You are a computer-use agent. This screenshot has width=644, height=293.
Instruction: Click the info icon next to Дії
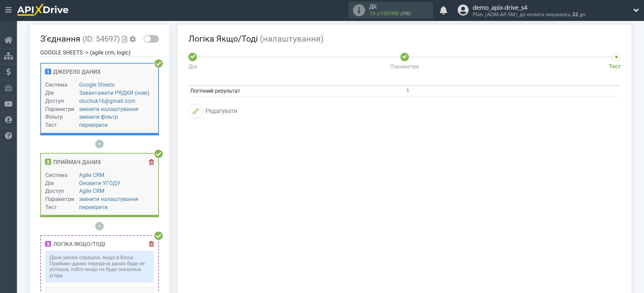tap(359, 10)
